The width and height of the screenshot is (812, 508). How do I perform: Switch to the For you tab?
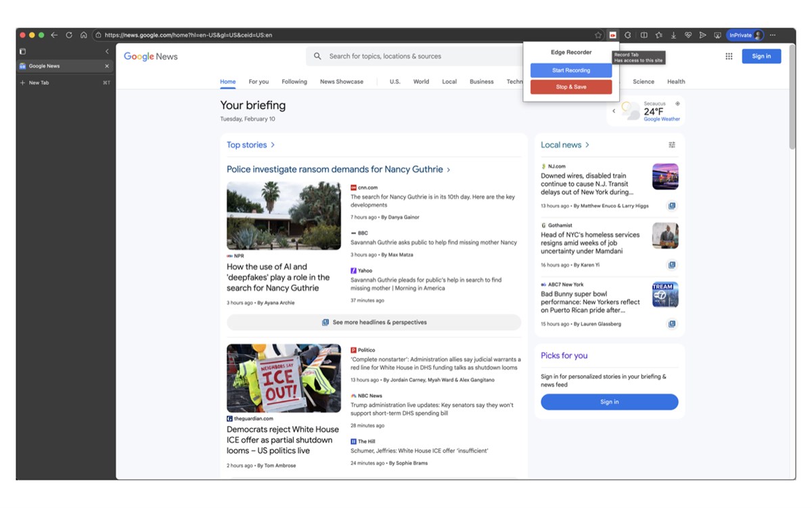coord(258,81)
